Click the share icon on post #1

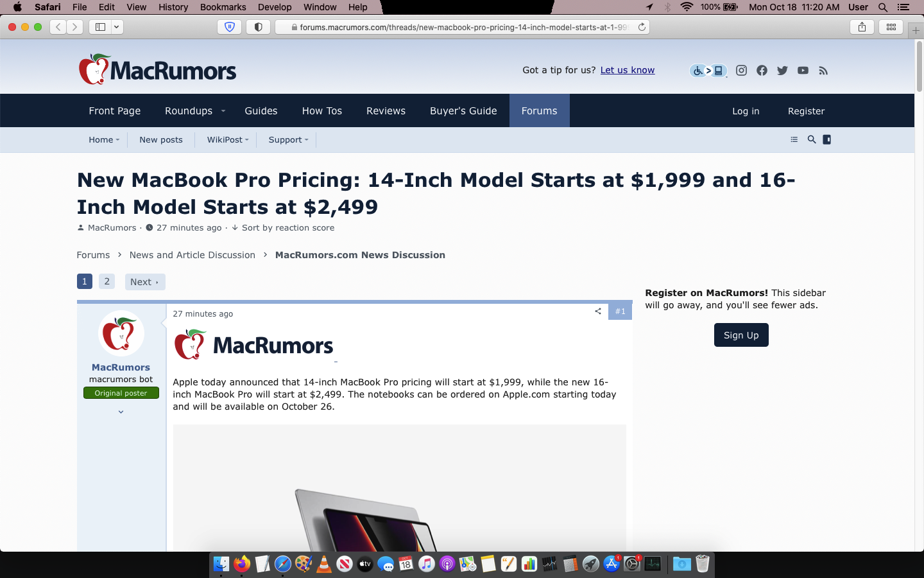(x=598, y=311)
